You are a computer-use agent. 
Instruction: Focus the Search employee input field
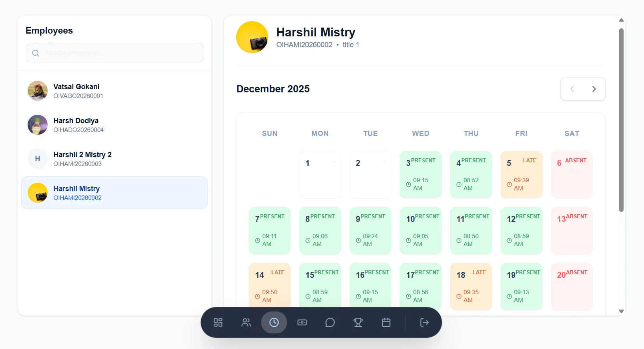click(x=114, y=53)
